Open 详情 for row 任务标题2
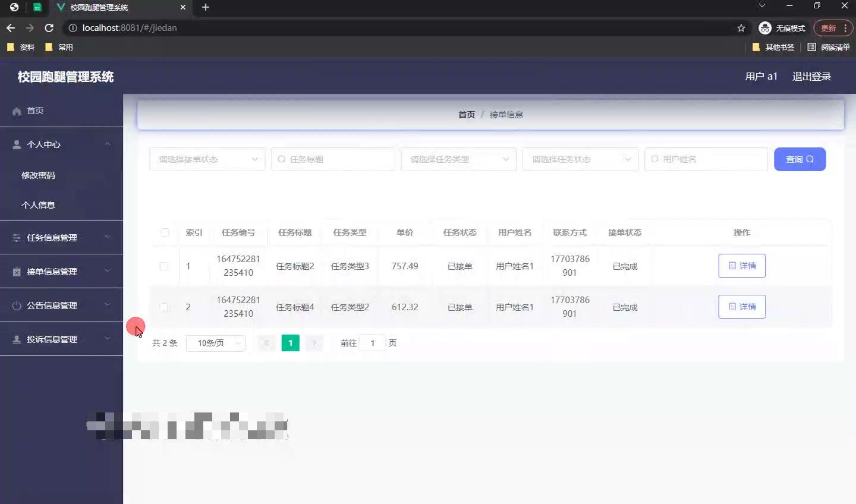Screen dimensions: 856x504 (742, 266)
